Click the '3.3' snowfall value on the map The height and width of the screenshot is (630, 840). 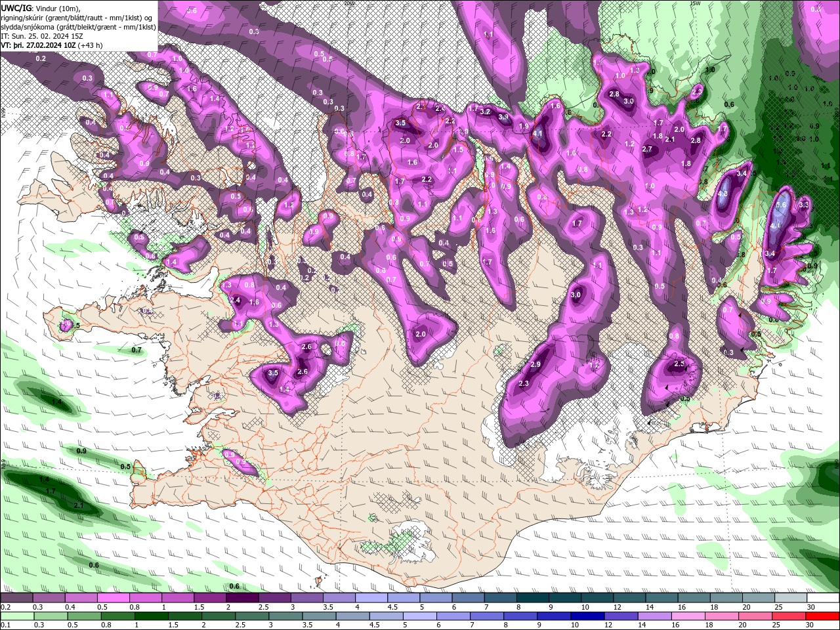804,205
